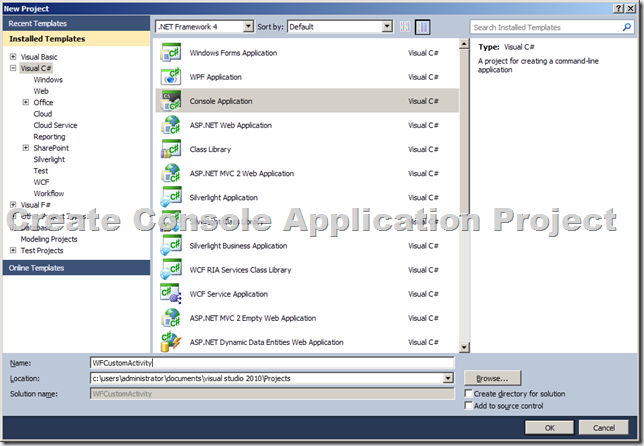Select the Reporting category
Screen dimensions: 644x446
click(x=49, y=137)
